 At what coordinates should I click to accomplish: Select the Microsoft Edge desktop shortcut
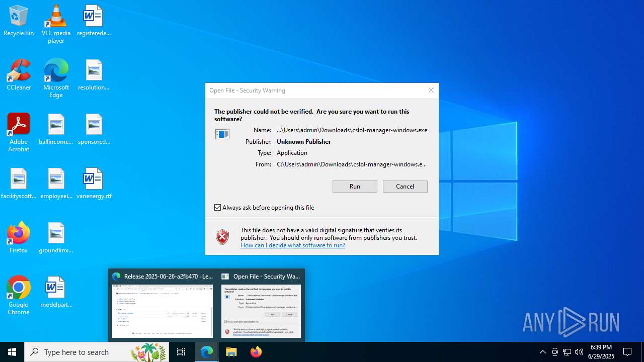click(56, 78)
